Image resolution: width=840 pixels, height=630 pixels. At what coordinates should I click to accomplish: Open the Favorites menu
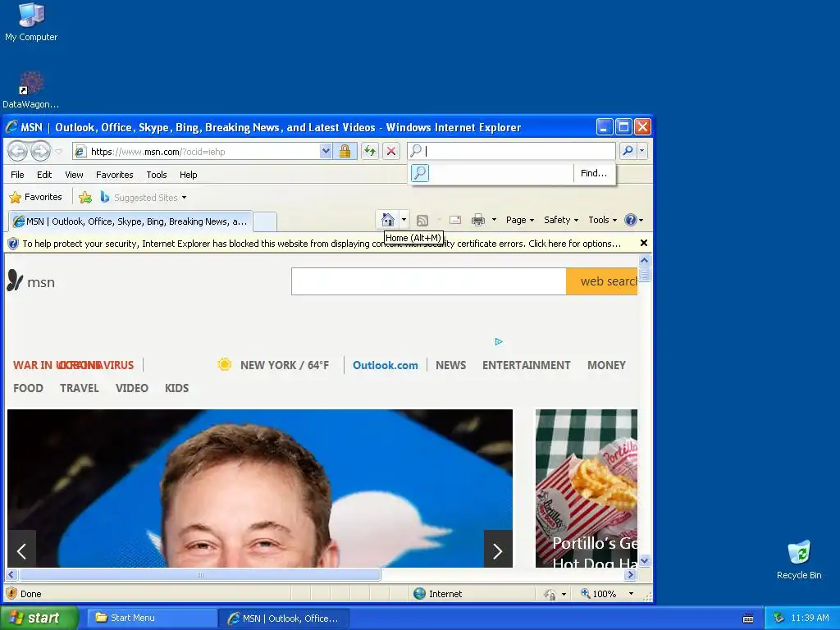coord(115,175)
